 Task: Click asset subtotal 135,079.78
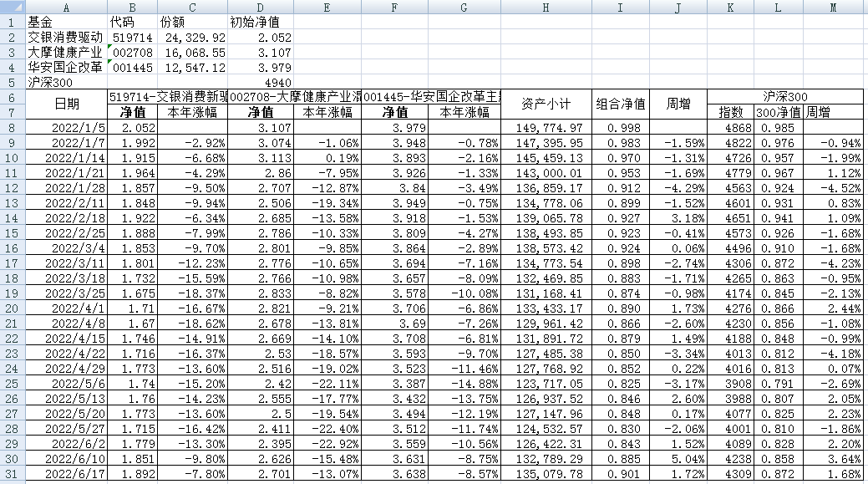[x=546, y=474]
